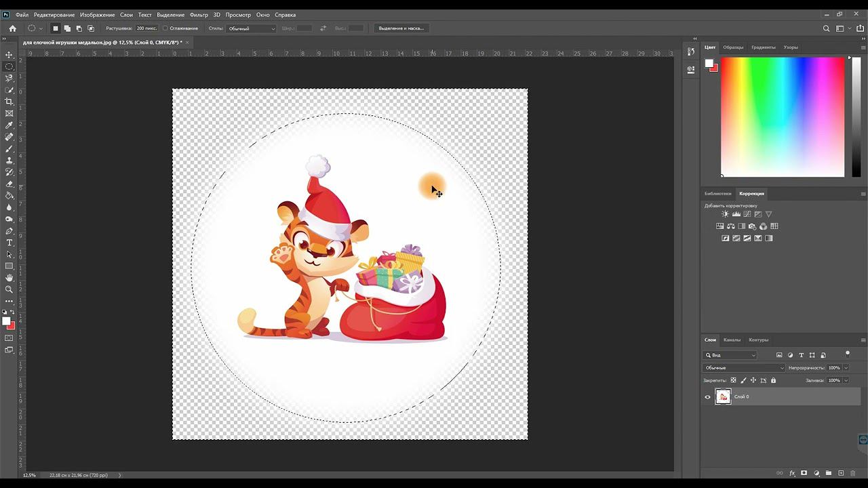Enable Intersect with selection mode
868x488 pixels.
(x=90, y=28)
